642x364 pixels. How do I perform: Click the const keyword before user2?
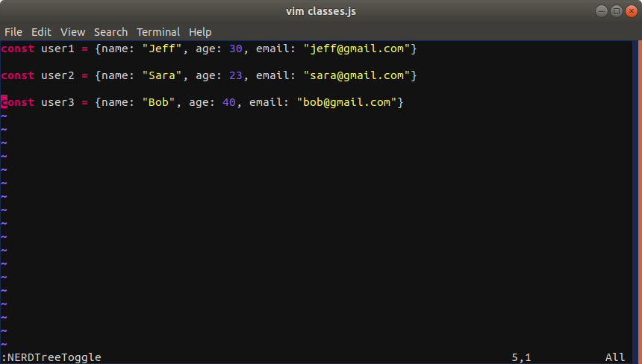click(18, 75)
